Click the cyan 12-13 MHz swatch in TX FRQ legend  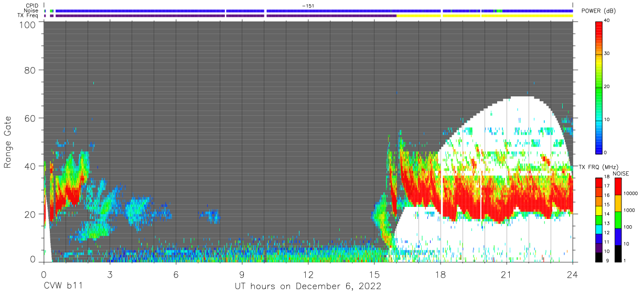tap(599, 229)
